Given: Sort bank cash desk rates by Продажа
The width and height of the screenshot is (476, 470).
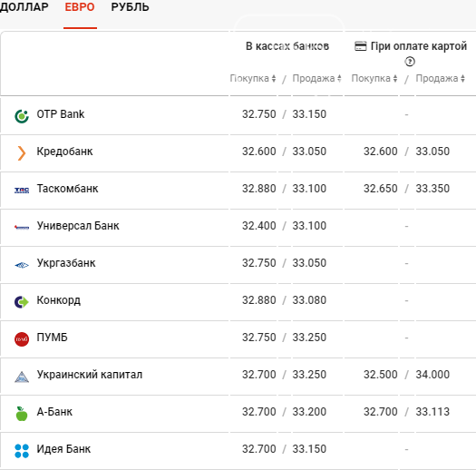Looking at the screenshot, I should [x=316, y=78].
